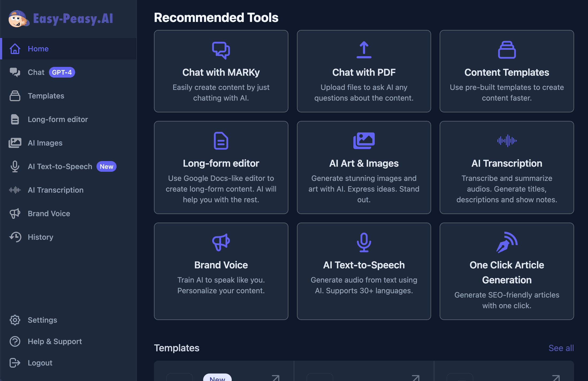Select Home in the sidebar navigation
Screen dimensions: 588x381
coord(38,49)
